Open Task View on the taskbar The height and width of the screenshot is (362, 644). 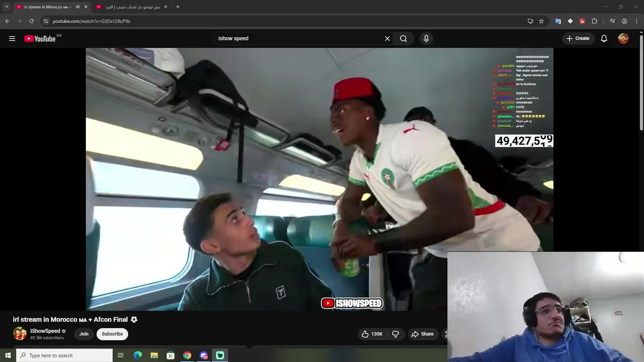121,355
